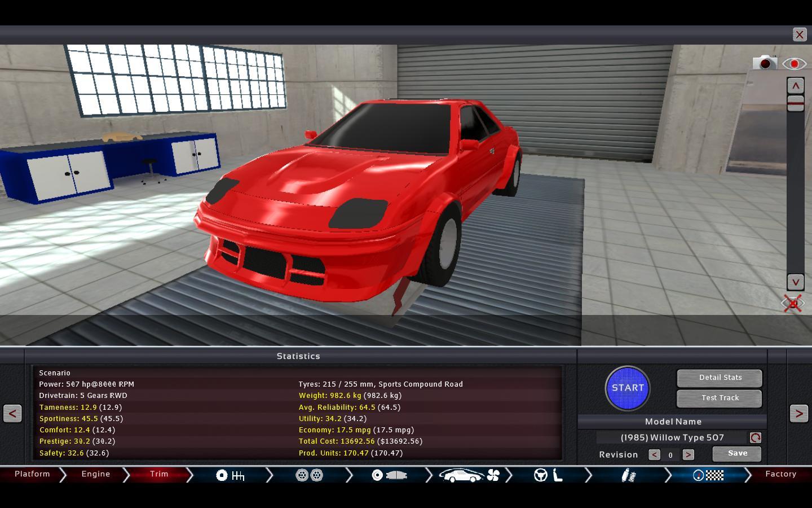The image size is (812, 508).
Task: Take a screenshot with the camera icon
Action: pyautogui.click(x=765, y=63)
